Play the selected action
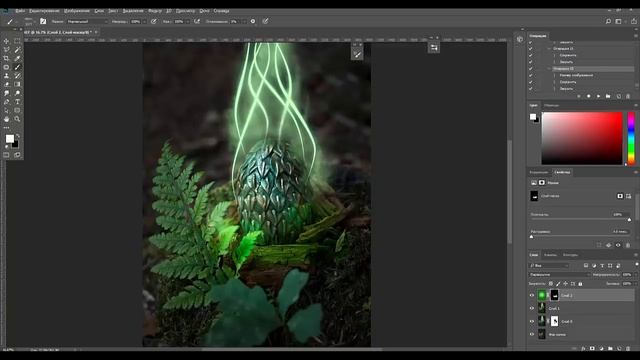 point(598,96)
